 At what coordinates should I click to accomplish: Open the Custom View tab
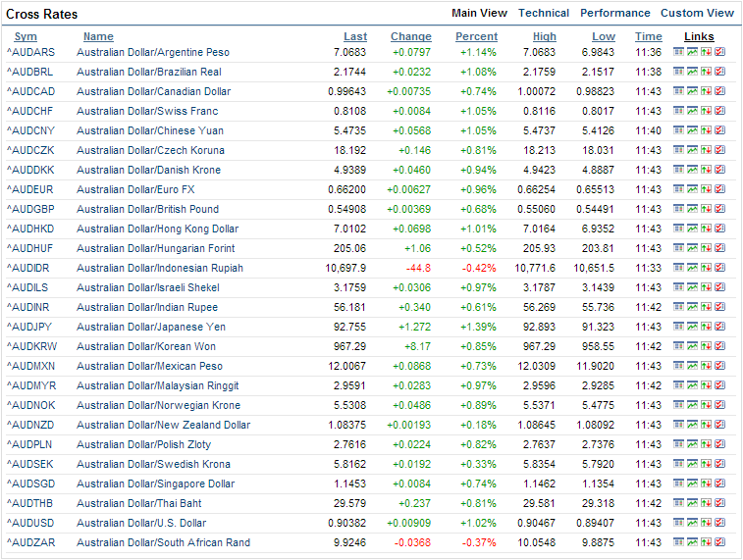(x=697, y=13)
